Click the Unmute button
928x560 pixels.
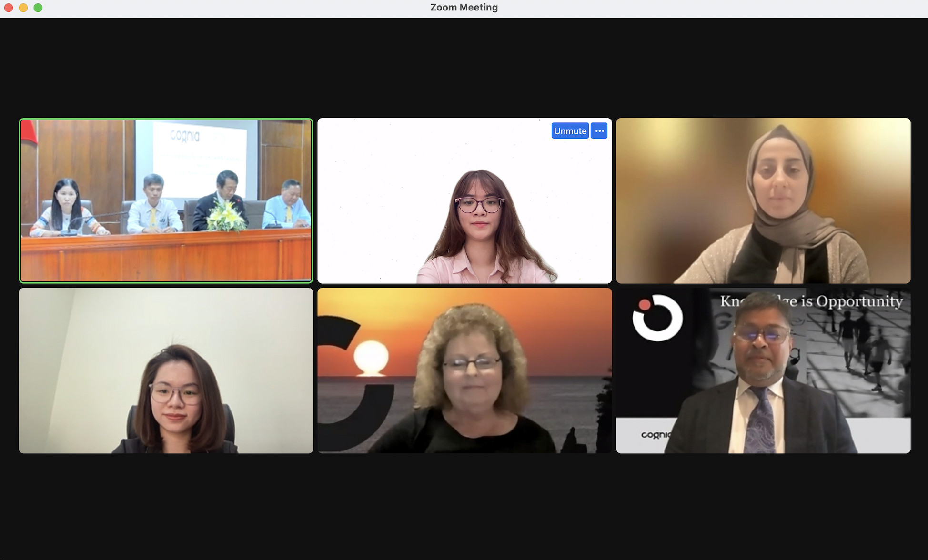pos(570,131)
